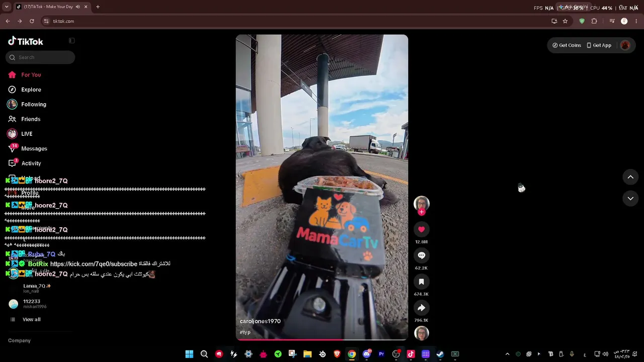Go back in the browser
Viewport: 644px width, 362px height.
coord(8,21)
